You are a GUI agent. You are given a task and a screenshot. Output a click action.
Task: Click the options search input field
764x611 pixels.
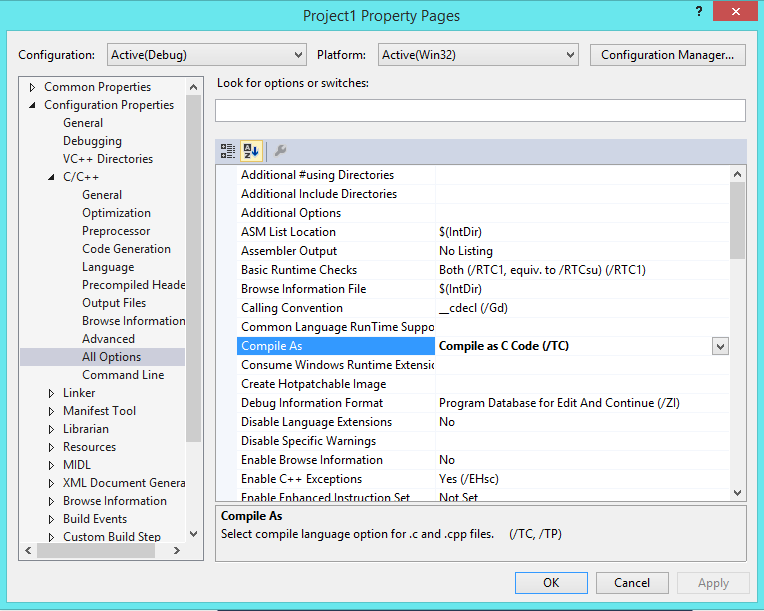point(480,110)
